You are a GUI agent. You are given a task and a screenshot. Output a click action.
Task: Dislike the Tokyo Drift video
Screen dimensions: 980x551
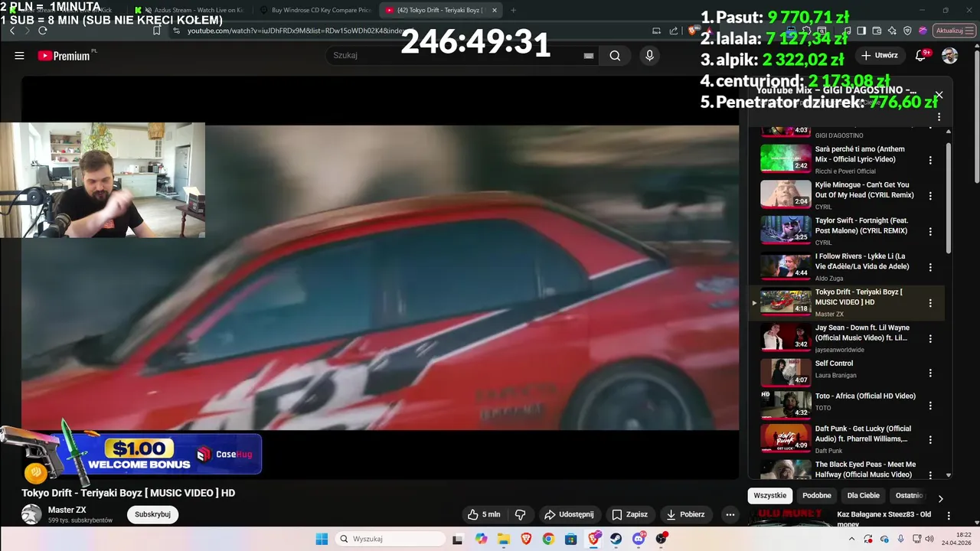pos(521,514)
